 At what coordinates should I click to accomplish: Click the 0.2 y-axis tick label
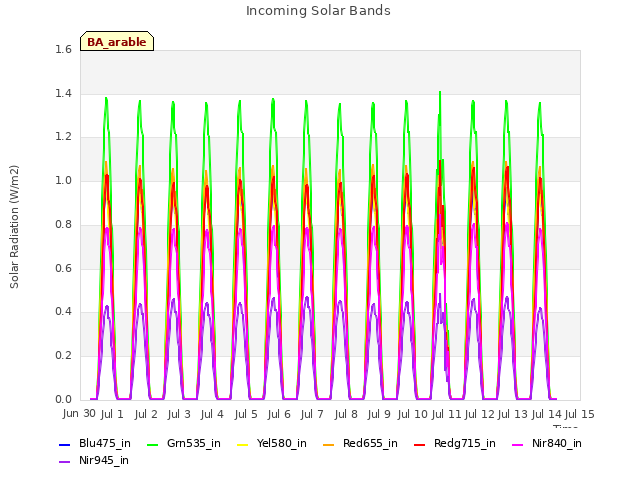tap(63, 356)
